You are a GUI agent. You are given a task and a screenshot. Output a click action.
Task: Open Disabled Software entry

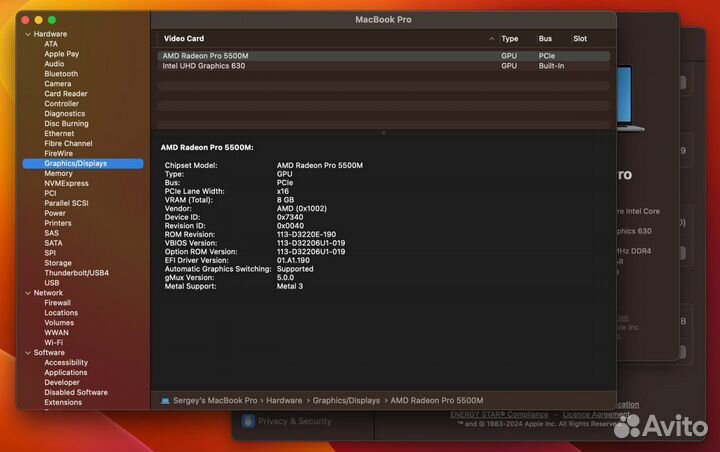(x=76, y=392)
